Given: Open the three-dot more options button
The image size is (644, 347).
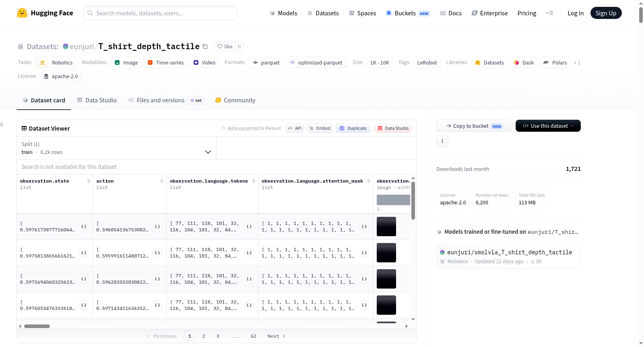Looking at the screenshot, I should pyautogui.click(x=442, y=141).
